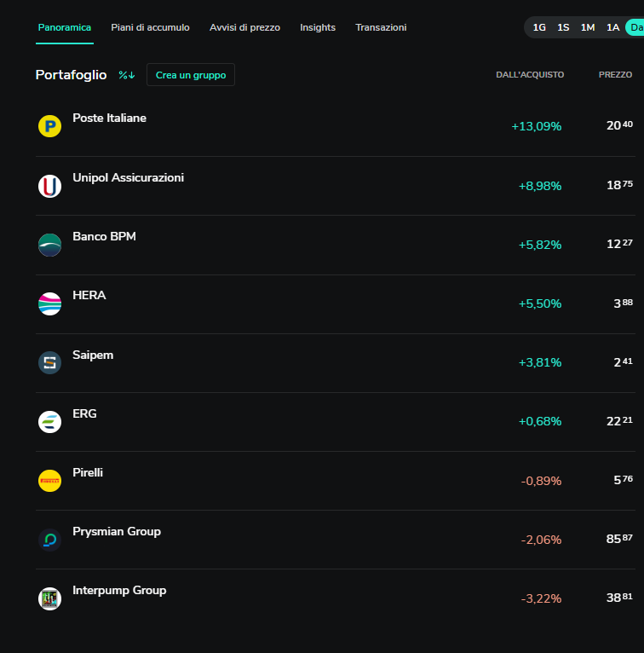Select the ERG logo icon
The image size is (644, 653).
click(49, 421)
